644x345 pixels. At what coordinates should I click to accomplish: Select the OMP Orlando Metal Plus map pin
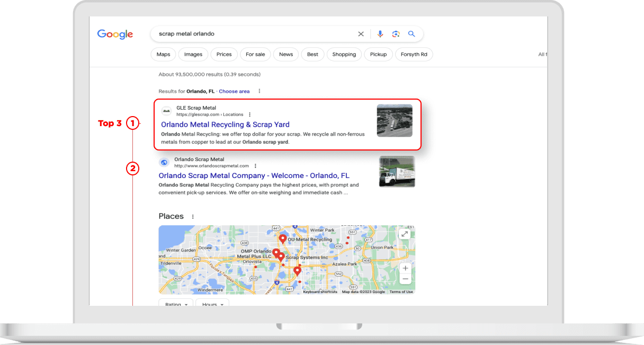[x=276, y=253]
